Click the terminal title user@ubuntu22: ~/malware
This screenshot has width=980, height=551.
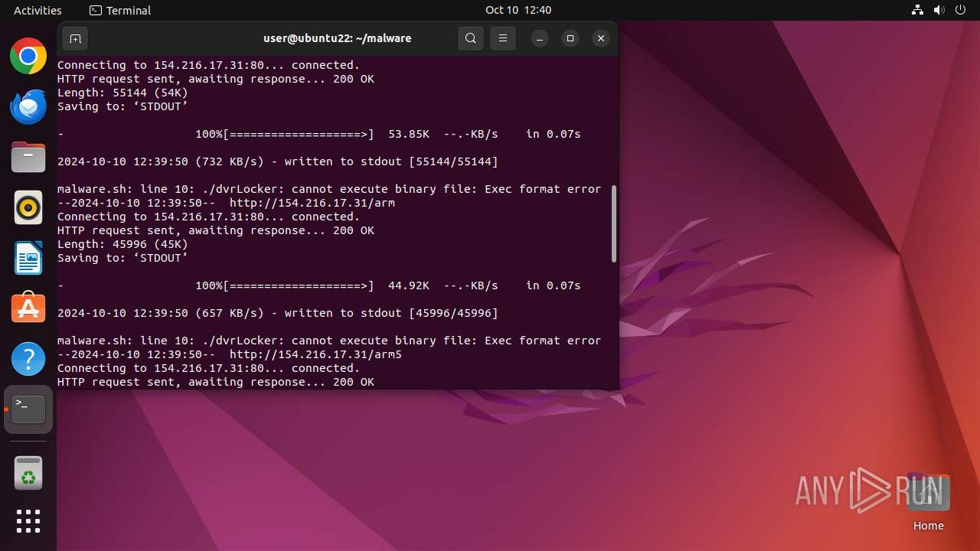click(x=338, y=38)
